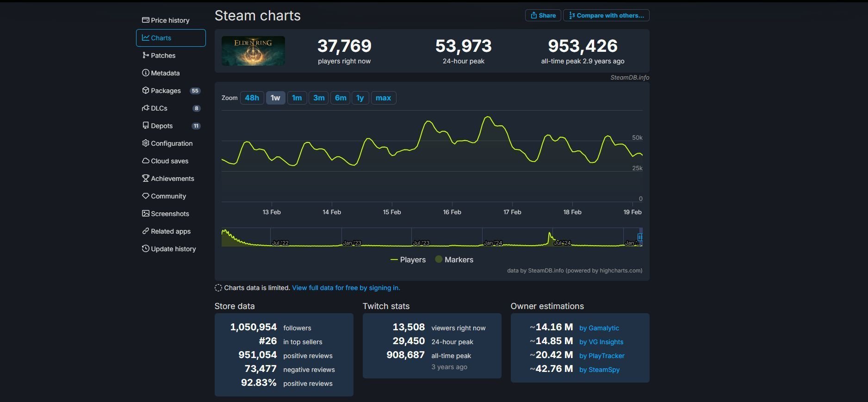868x402 pixels.
Task: Toggle Markers series in chart legend
Action: pyautogui.click(x=454, y=260)
